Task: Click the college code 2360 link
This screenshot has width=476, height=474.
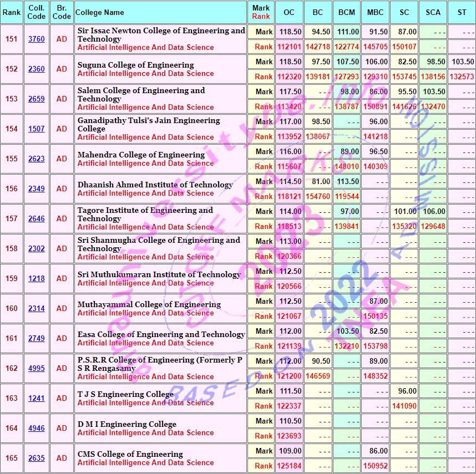Action: 36,69
